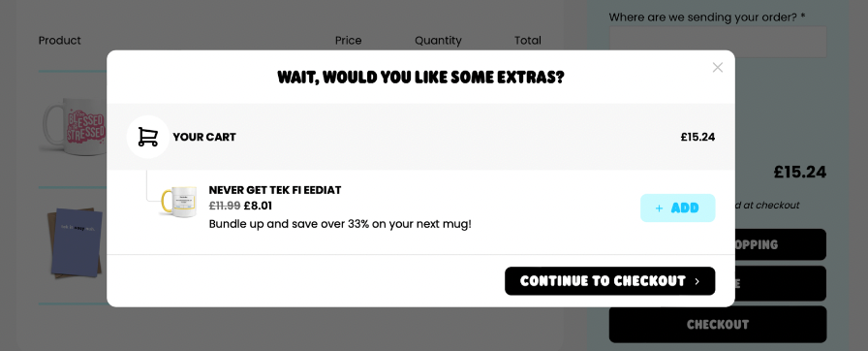Click the plus icon on the Add button
This screenshot has width=868, height=351.
point(659,208)
